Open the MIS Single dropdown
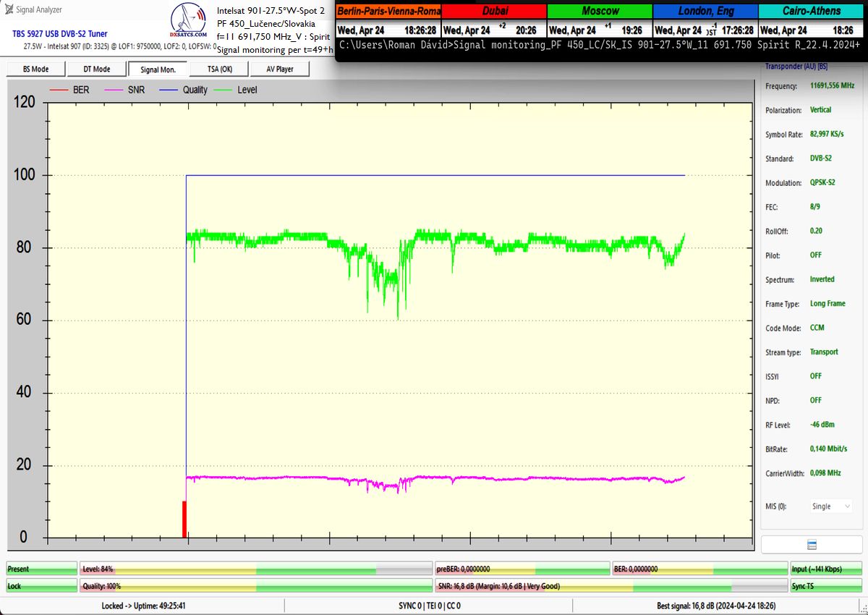Image resolution: width=868 pixels, height=615 pixels. point(830,506)
